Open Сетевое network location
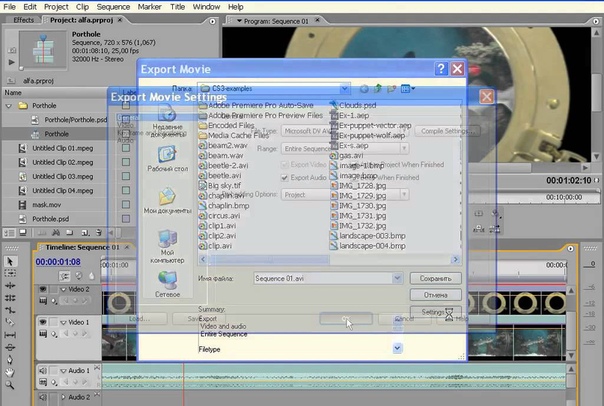The width and height of the screenshot is (604, 406). coord(167,284)
